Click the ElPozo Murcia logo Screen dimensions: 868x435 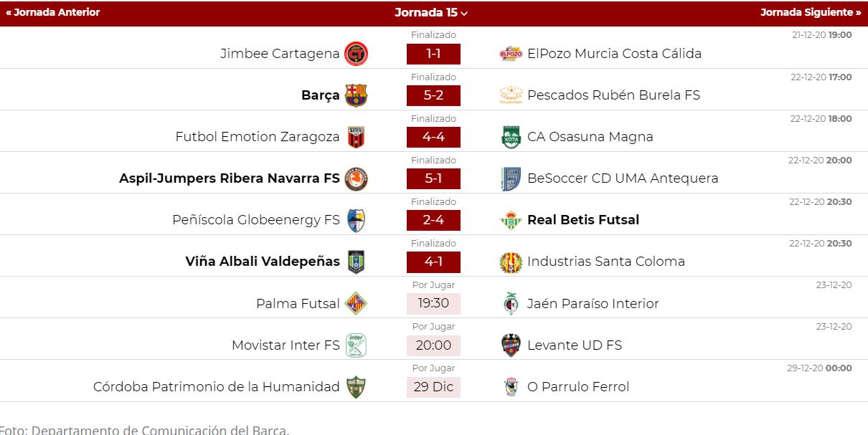511,54
